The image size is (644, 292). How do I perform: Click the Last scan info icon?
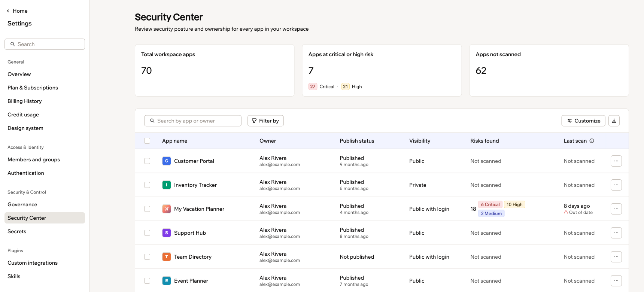click(x=592, y=141)
